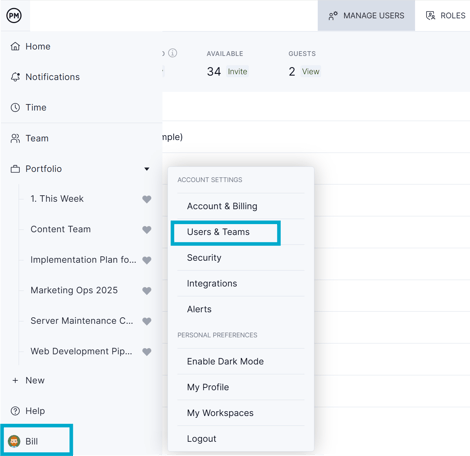Click New in sidebar
The height and width of the screenshot is (456, 470).
click(35, 380)
